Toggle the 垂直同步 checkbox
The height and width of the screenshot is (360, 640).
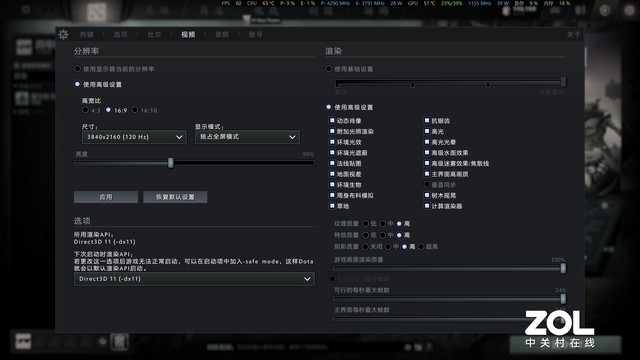point(427,184)
